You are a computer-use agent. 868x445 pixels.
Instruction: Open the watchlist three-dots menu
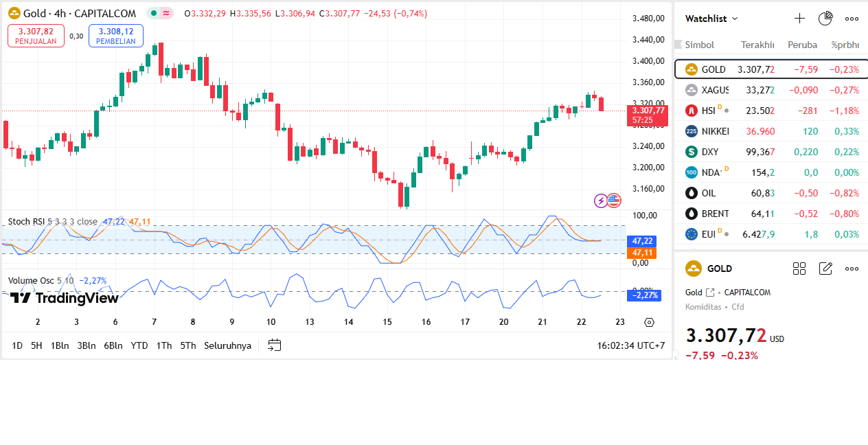coord(852,19)
